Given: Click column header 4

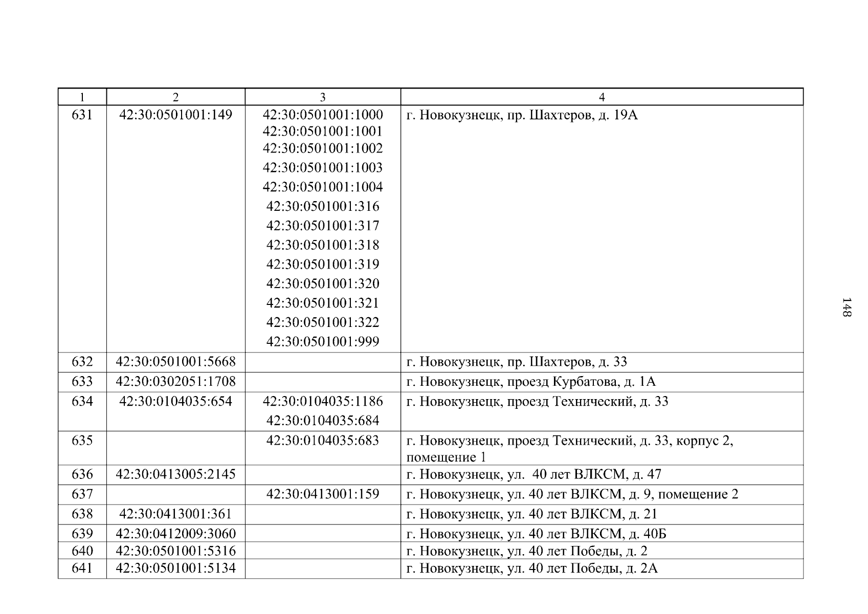Looking at the screenshot, I should 602,97.
